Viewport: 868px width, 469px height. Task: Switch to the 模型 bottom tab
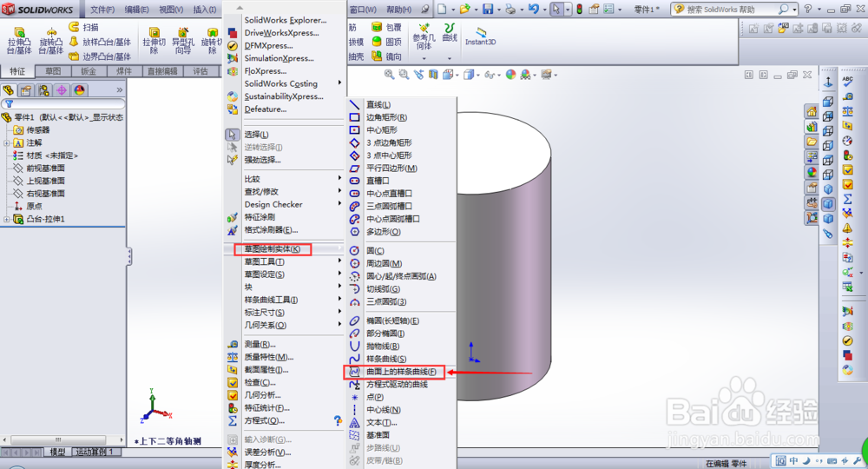coord(57,452)
